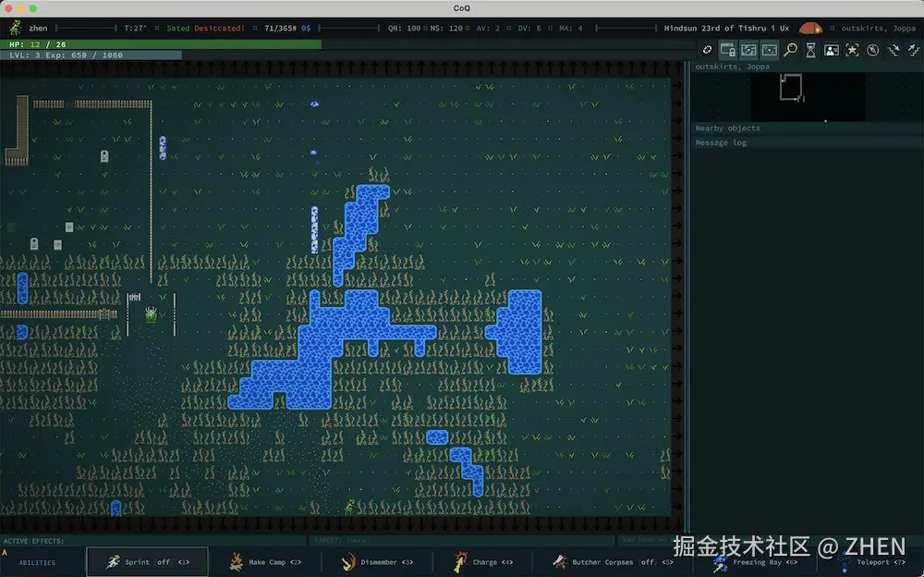Click the descend stairs icon
Viewport: 924px width, 577px height.
pos(894,50)
